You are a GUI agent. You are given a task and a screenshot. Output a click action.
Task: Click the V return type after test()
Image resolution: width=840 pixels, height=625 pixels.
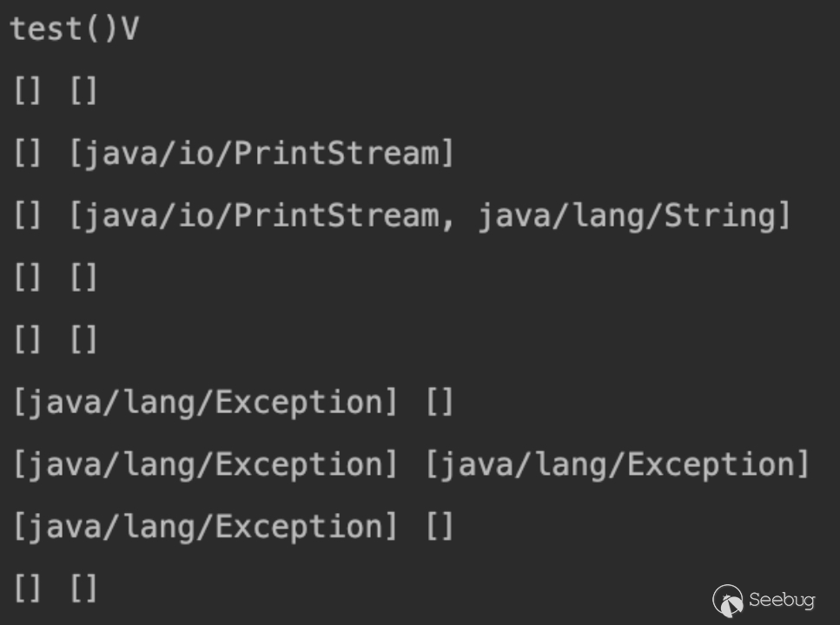pos(129,30)
